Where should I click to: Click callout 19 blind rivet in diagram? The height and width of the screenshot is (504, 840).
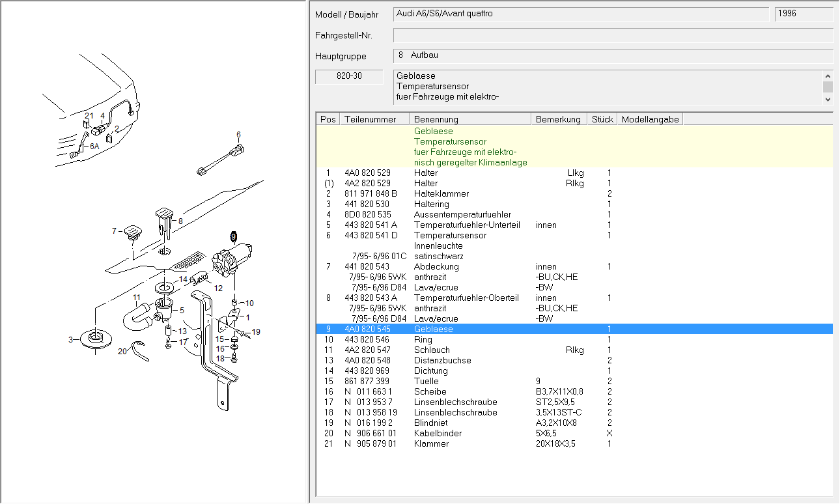click(x=256, y=332)
